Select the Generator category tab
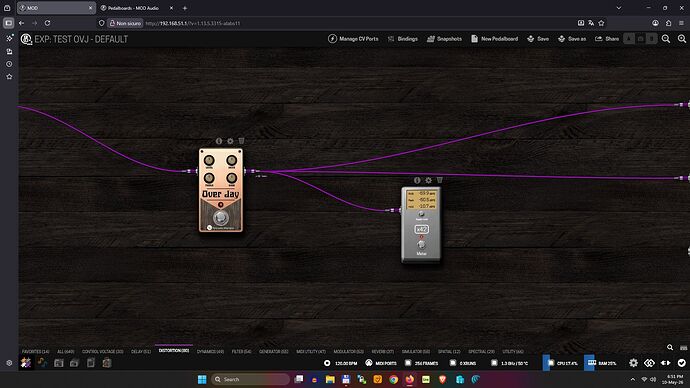 point(273,351)
